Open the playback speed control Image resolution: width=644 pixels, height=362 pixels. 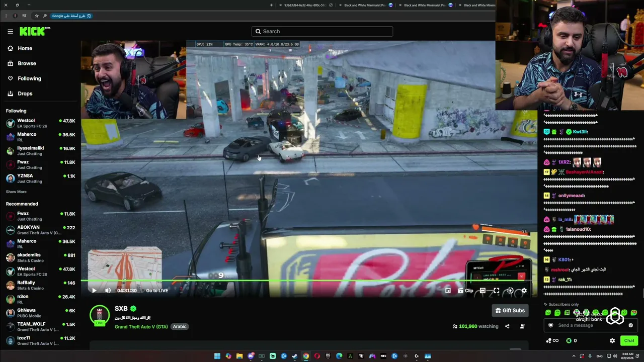coord(510,291)
